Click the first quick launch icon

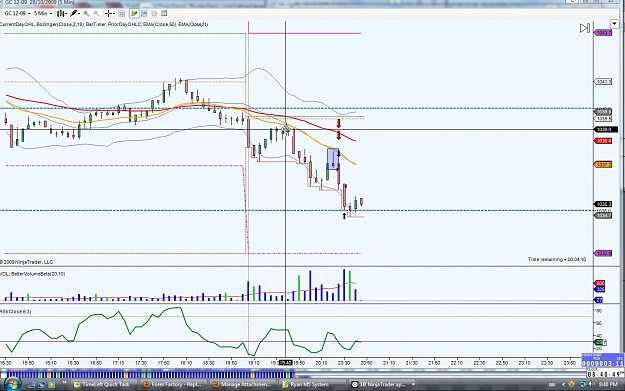[x=31, y=385]
